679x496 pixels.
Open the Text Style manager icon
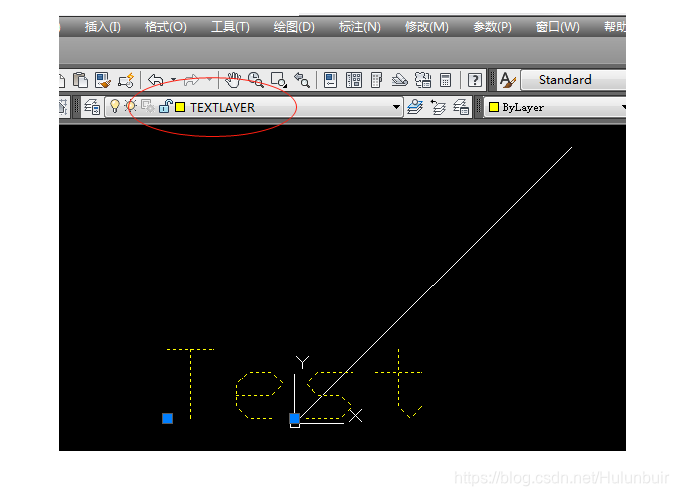508,80
